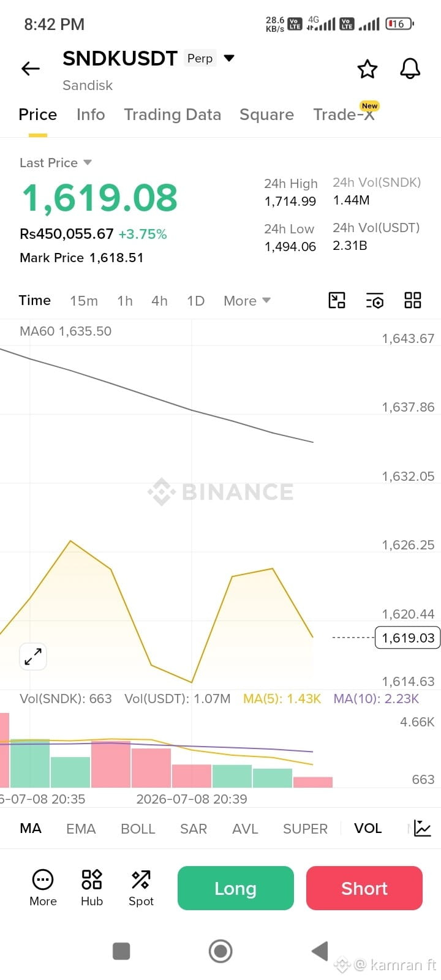This screenshot has width=441, height=980.
Task: Open price alert bell icon
Action: 410,69
